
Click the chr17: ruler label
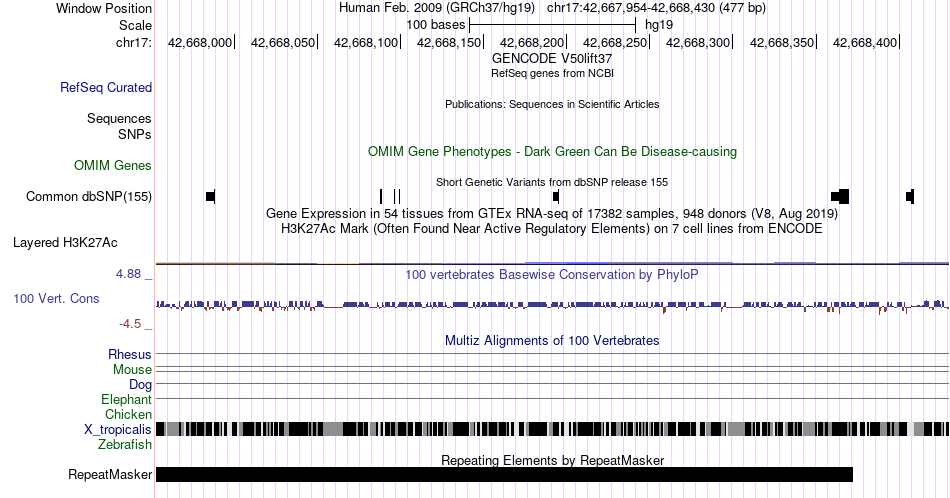(134, 42)
